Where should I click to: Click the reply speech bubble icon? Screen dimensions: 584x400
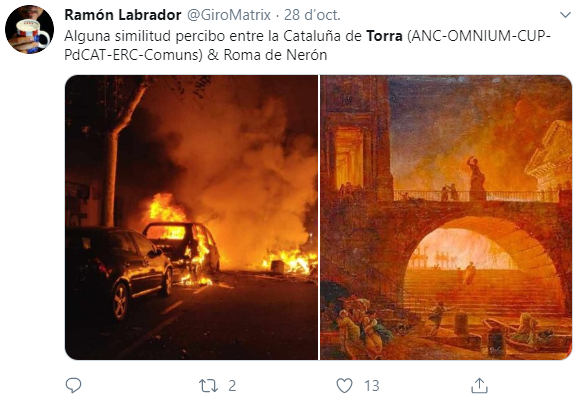pos(73,385)
